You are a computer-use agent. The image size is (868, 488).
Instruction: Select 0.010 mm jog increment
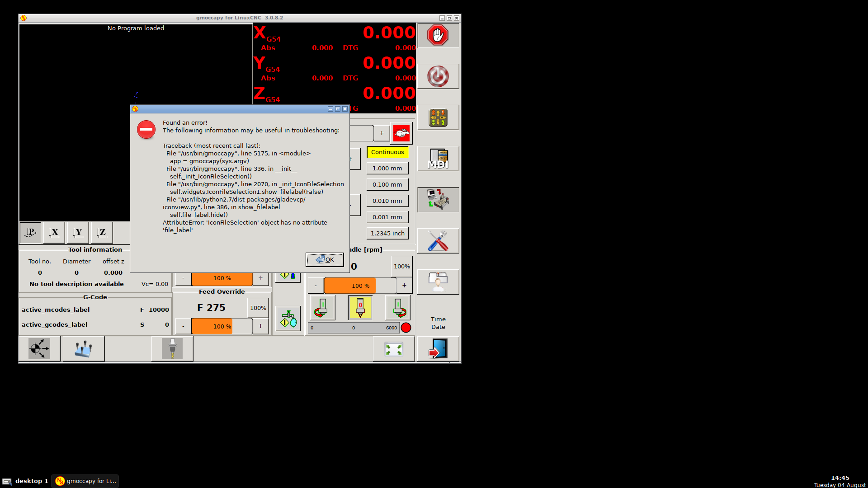tap(387, 201)
